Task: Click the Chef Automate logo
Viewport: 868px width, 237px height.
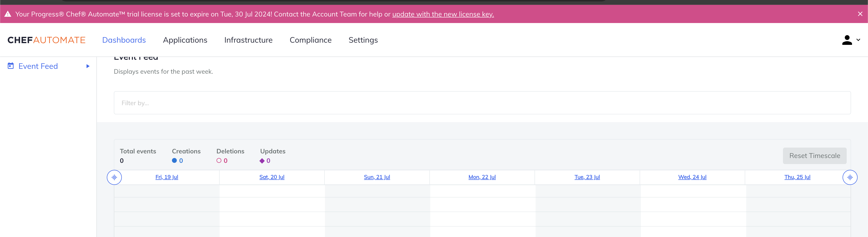Action: coord(46,40)
